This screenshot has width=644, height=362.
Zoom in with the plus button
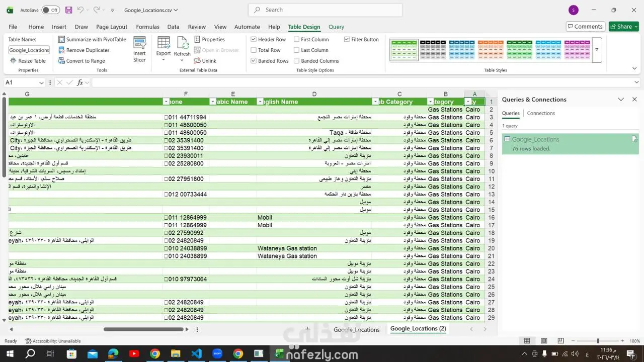(x=622, y=341)
